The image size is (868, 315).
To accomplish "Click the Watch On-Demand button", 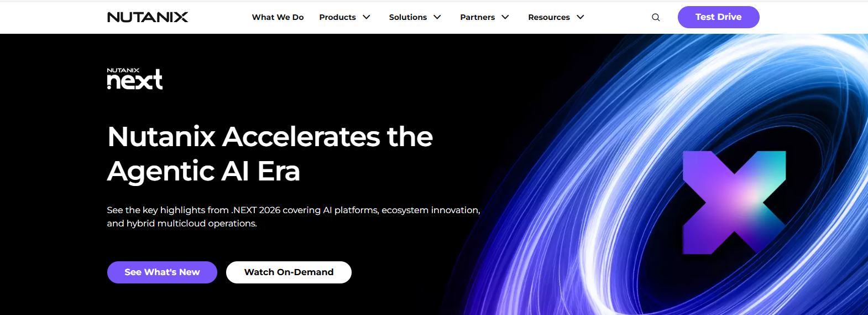I will 289,272.
